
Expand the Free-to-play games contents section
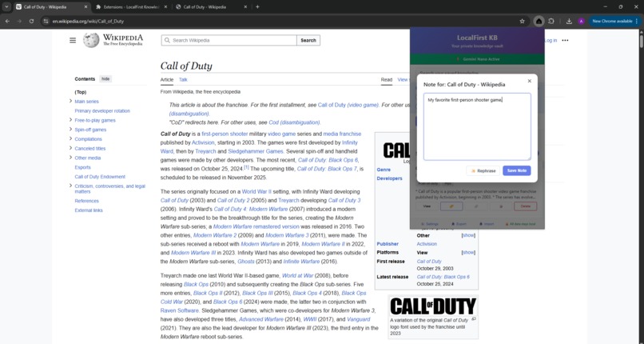pos(70,120)
